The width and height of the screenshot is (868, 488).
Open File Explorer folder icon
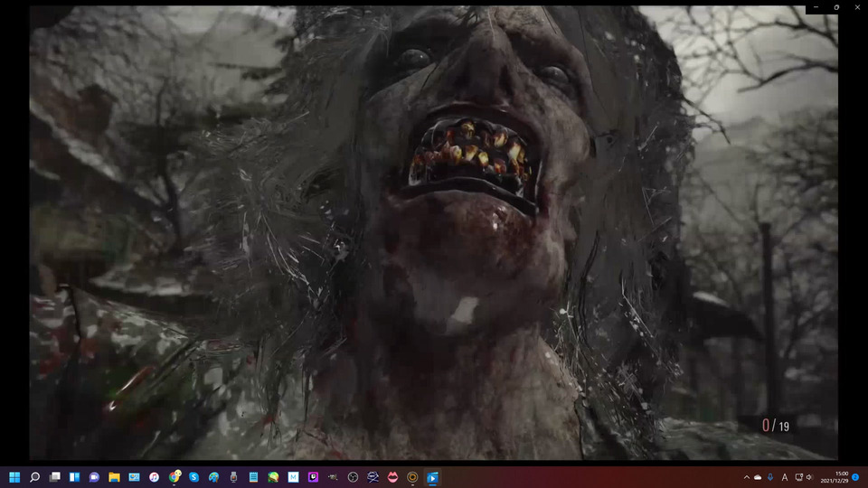(114, 477)
